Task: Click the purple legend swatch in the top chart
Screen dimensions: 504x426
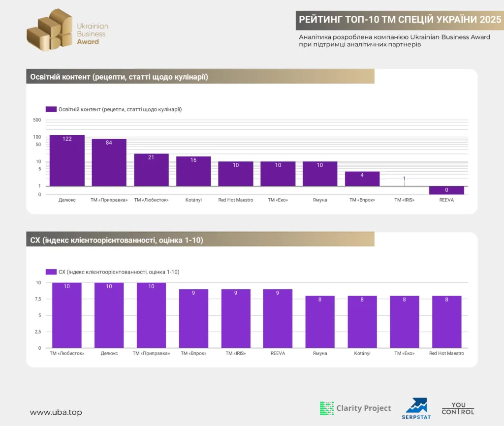Action: coord(51,109)
